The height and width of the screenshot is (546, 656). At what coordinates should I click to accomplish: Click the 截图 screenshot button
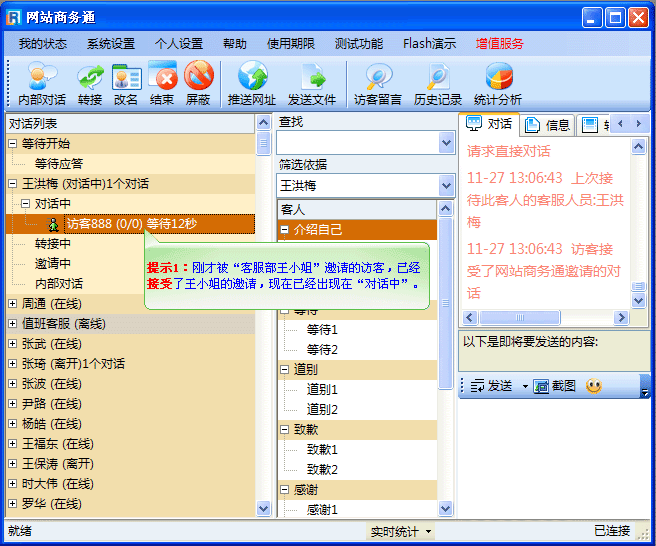click(x=555, y=386)
